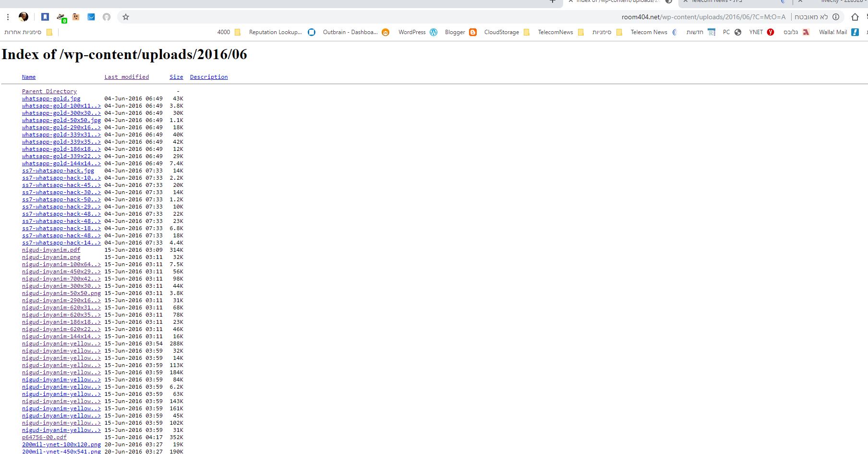868x454 pixels.
Task: Open nigud-inyanim.pdf file
Action: coord(51,250)
